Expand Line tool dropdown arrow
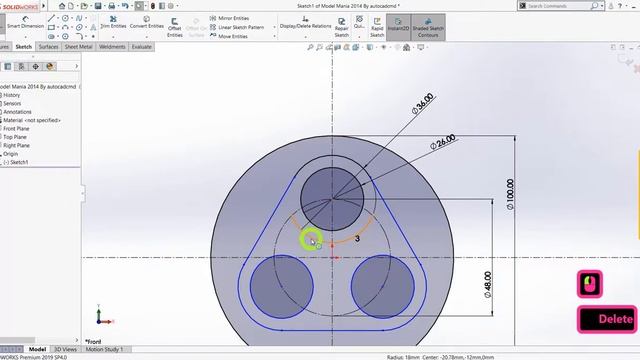 (x=58, y=18)
